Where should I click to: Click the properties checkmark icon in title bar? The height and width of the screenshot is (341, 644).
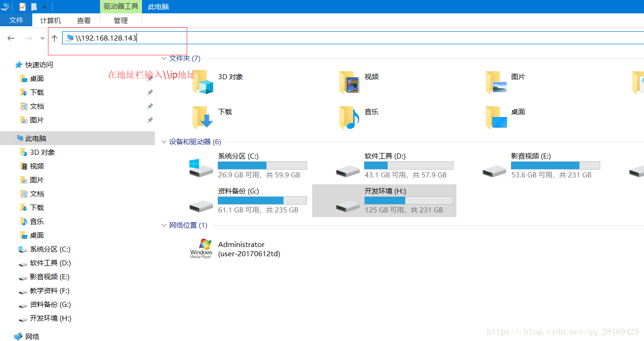pyautogui.click(x=23, y=6)
